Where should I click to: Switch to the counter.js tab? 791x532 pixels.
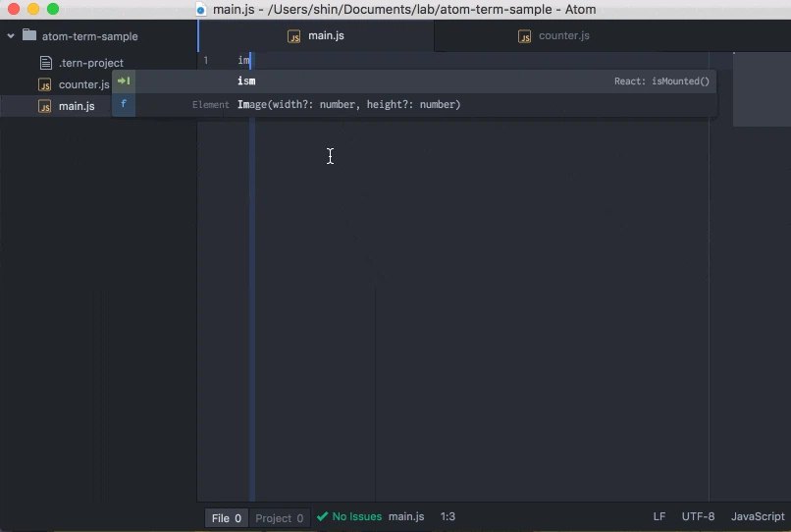[554, 36]
